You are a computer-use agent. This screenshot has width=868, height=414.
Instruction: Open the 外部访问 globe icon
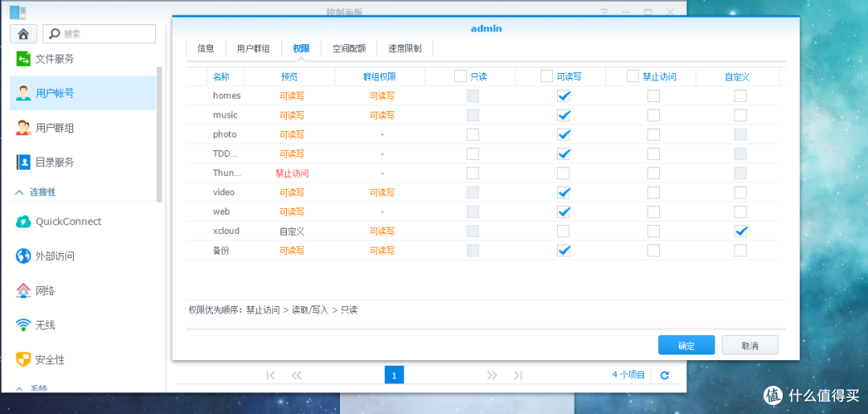tap(23, 256)
